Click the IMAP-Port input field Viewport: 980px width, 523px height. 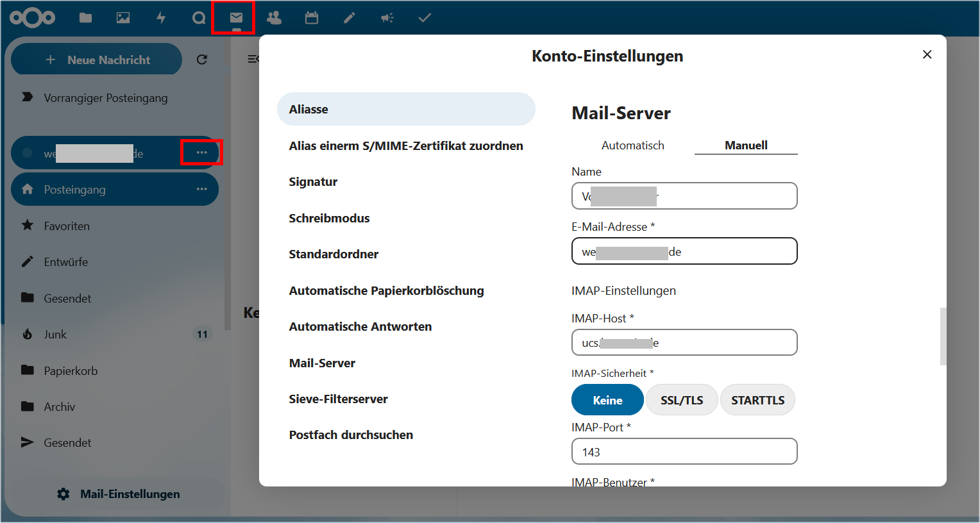(684, 452)
